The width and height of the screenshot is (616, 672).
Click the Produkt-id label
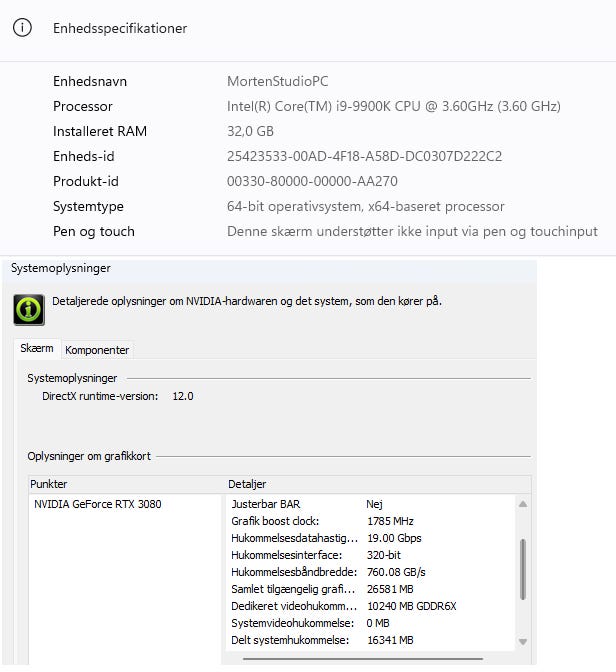pyautogui.click(x=86, y=181)
